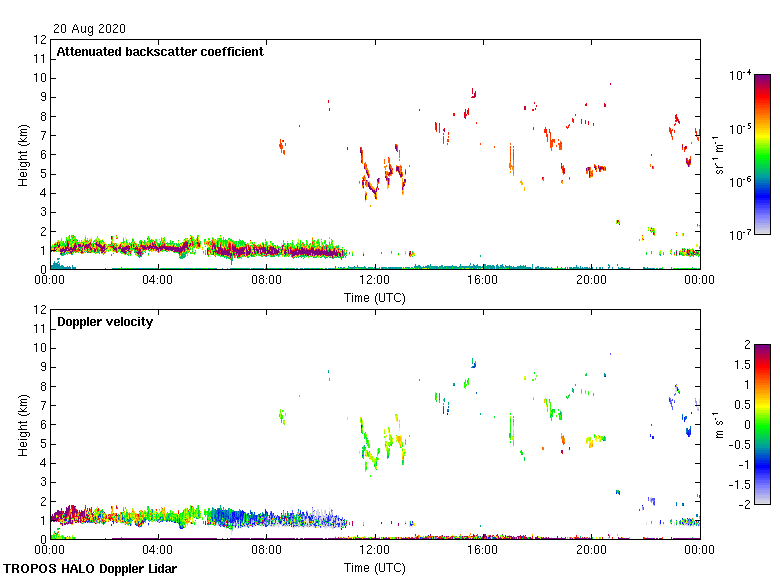Click the 12:00 tick on the backscatter time axis

tap(374, 282)
